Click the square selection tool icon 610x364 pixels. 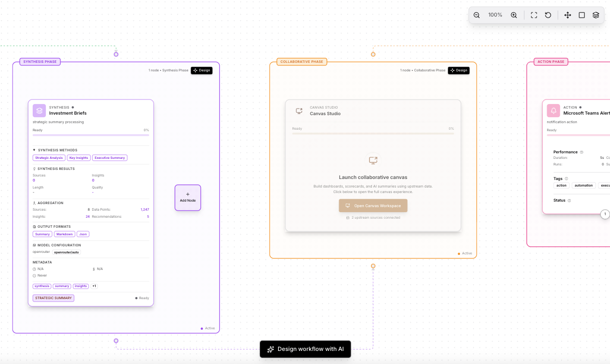[582, 15]
